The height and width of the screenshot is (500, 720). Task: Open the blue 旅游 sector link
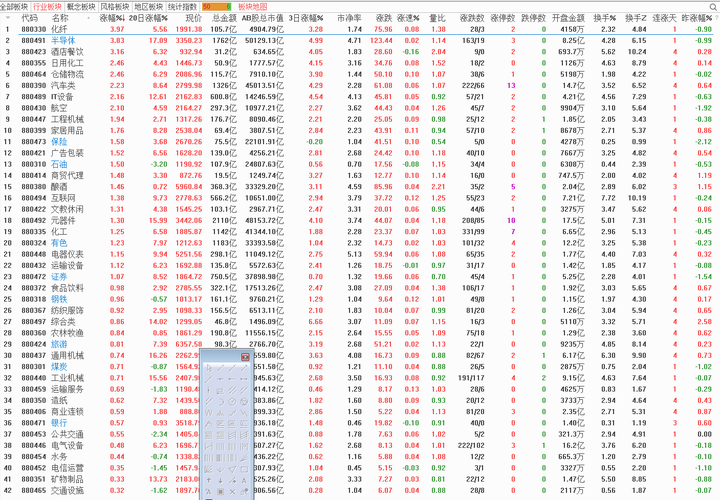coord(59,344)
